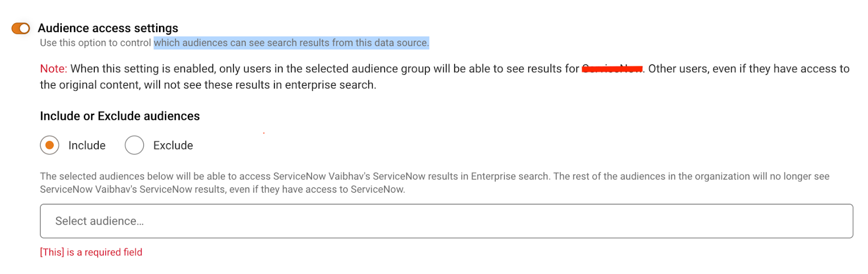Click "Use this option to control" text

[95, 43]
